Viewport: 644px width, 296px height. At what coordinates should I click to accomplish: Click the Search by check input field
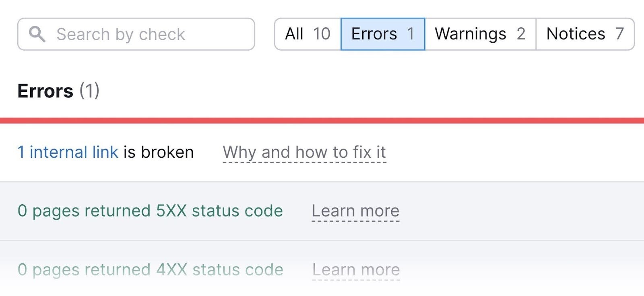click(x=137, y=34)
